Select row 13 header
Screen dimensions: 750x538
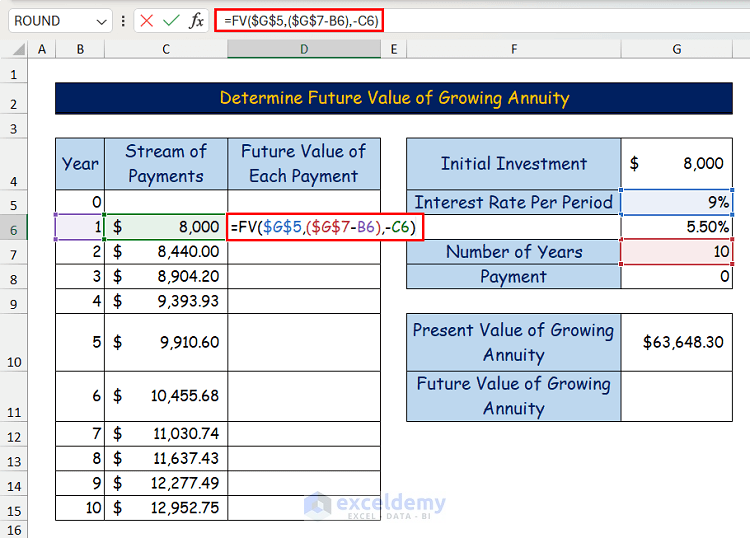click(x=13, y=461)
